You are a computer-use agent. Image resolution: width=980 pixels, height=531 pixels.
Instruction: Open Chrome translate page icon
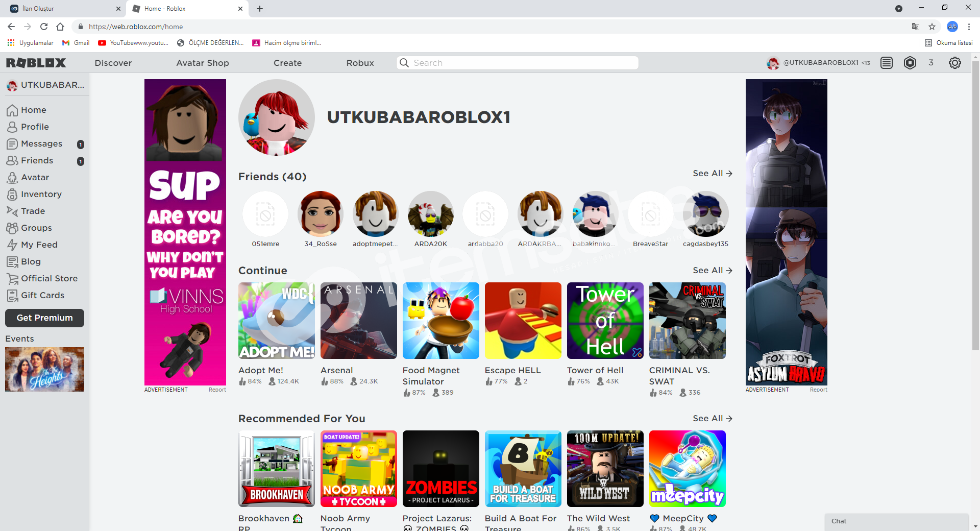(x=916, y=27)
